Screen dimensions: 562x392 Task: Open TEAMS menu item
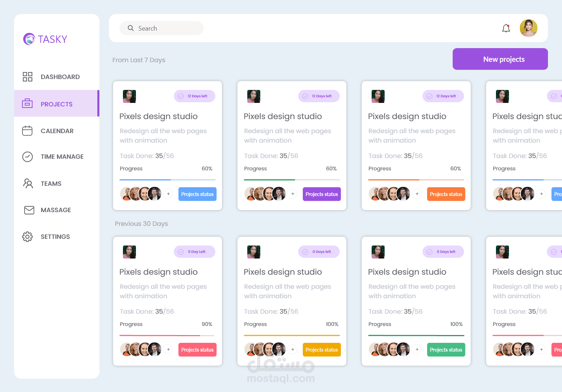click(51, 184)
